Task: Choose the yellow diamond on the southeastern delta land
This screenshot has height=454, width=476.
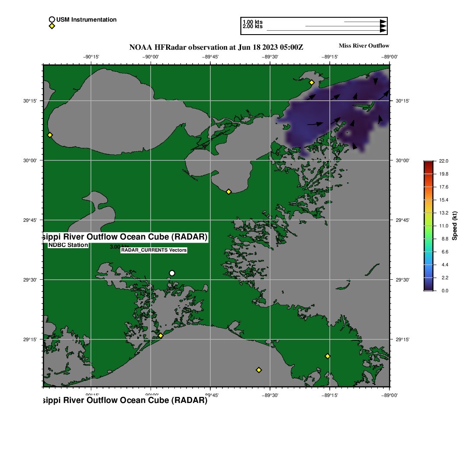Action: [328, 356]
